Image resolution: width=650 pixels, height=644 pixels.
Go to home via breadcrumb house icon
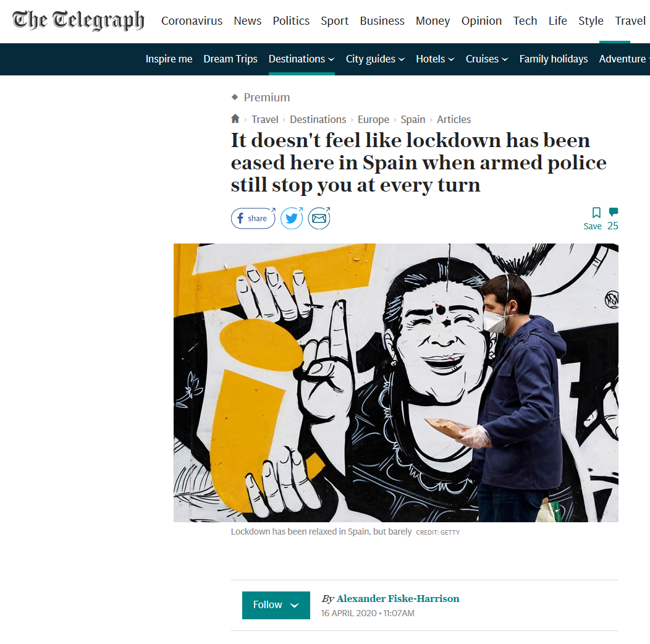point(235,119)
